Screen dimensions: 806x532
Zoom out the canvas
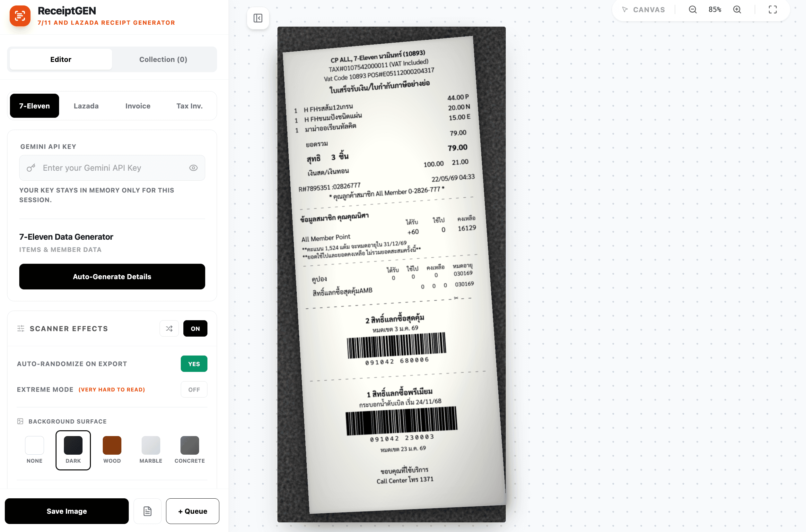coord(693,10)
